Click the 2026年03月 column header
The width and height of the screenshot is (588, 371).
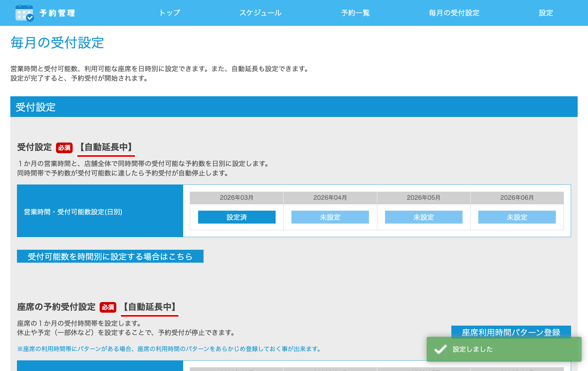tap(236, 197)
